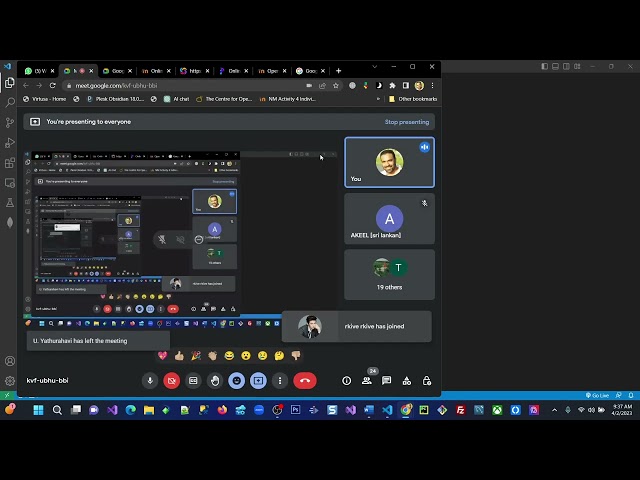Click the rkive rkive has joined notification
640x480 pixels.
tap(356, 326)
